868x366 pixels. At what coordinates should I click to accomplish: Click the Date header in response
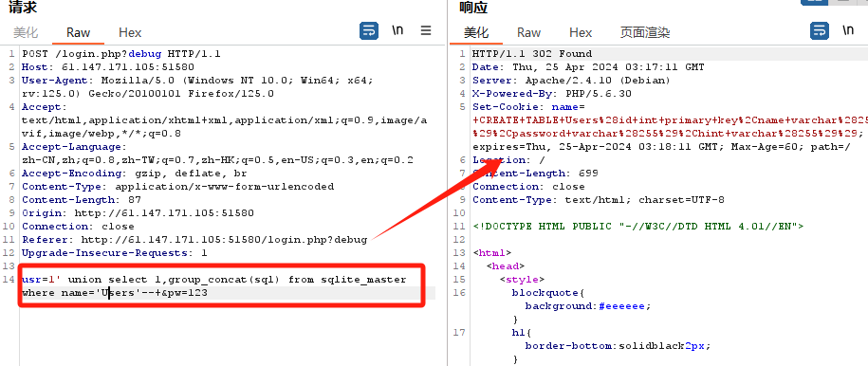pyautogui.click(x=588, y=67)
